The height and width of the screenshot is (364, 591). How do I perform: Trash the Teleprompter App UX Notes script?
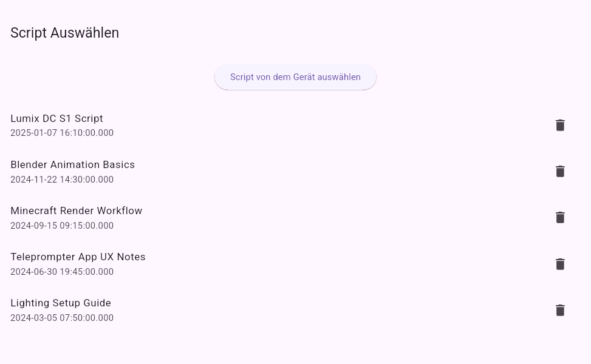[560, 264]
